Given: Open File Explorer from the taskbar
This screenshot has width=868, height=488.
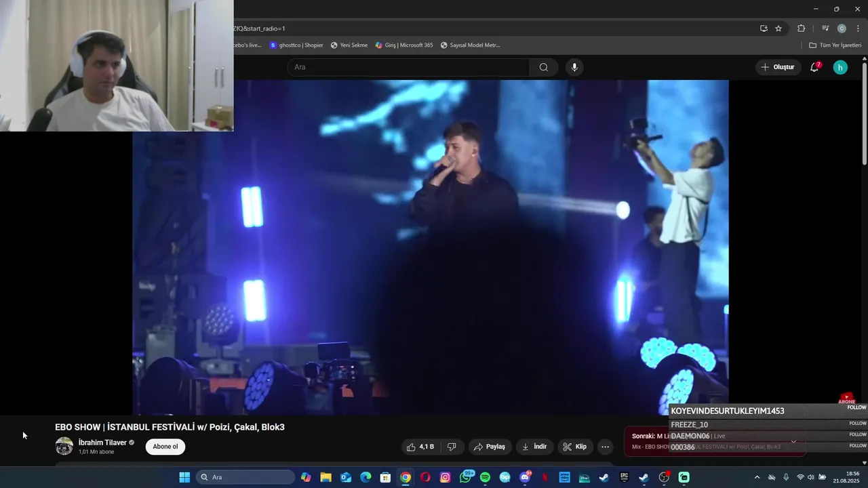Looking at the screenshot, I should click(x=325, y=477).
